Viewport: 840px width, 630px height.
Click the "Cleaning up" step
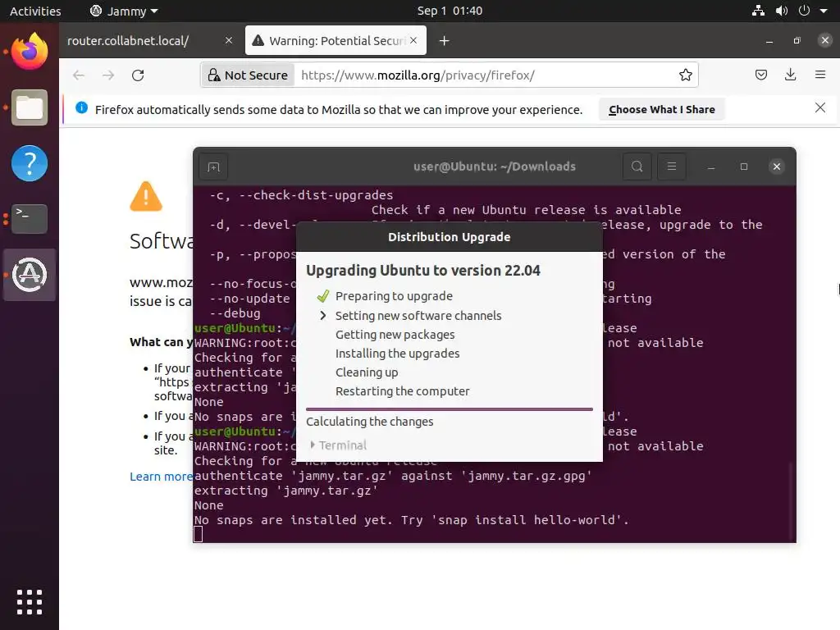pyautogui.click(x=367, y=372)
